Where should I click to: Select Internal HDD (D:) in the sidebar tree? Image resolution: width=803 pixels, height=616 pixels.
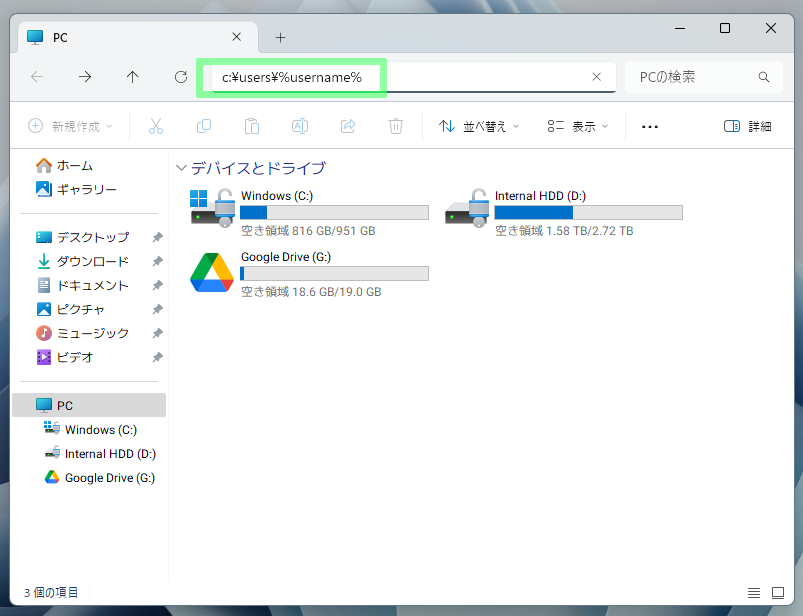click(x=110, y=453)
